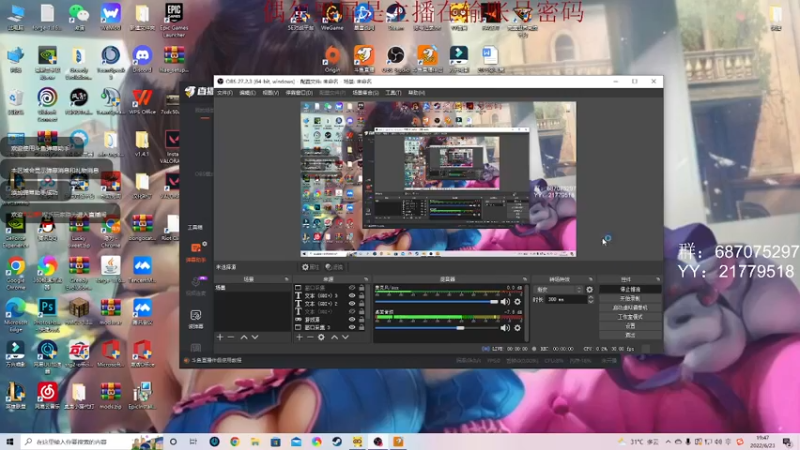Show hidden icons in system tray
The width and height of the screenshot is (800, 450).
click(x=668, y=442)
